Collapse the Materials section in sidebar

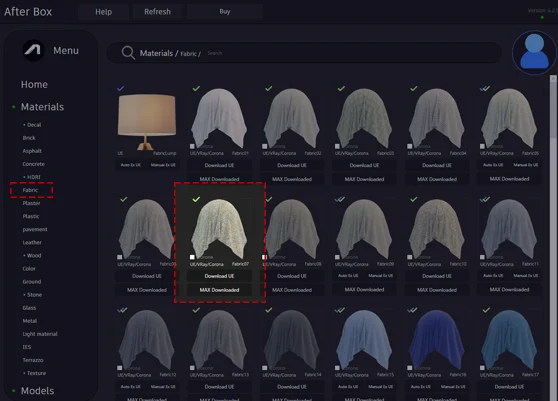coord(42,107)
